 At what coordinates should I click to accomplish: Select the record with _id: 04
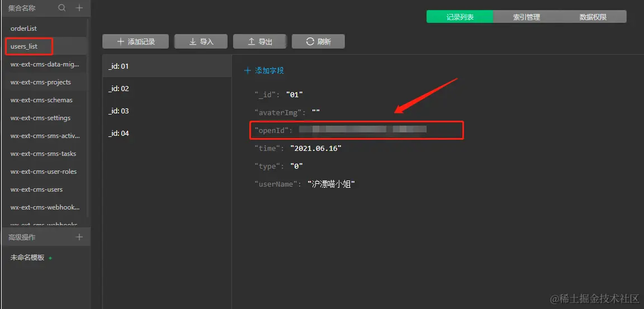click(x=119, y=134)
